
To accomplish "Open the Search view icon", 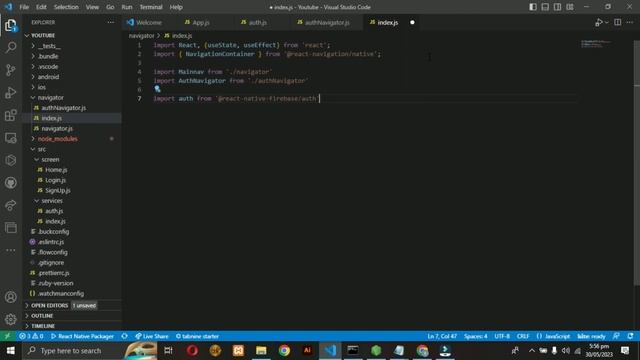I will [x=11, y=48].
